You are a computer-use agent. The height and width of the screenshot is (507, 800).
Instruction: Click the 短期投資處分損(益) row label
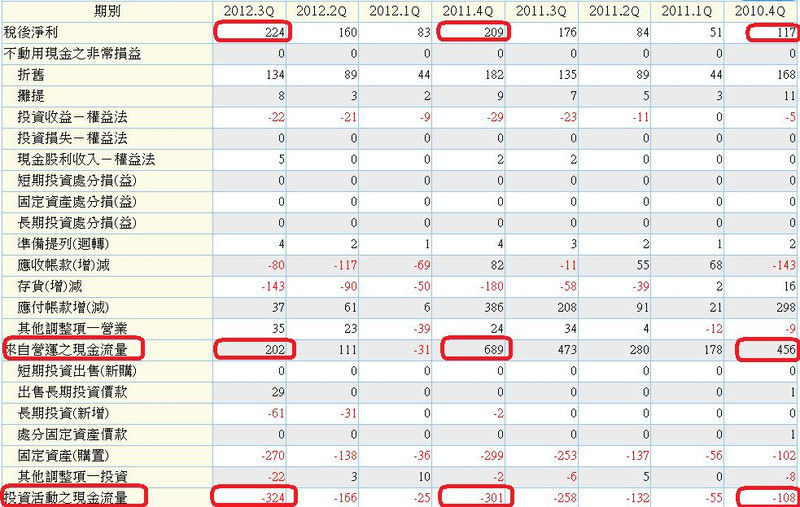(x=77, y=181)
